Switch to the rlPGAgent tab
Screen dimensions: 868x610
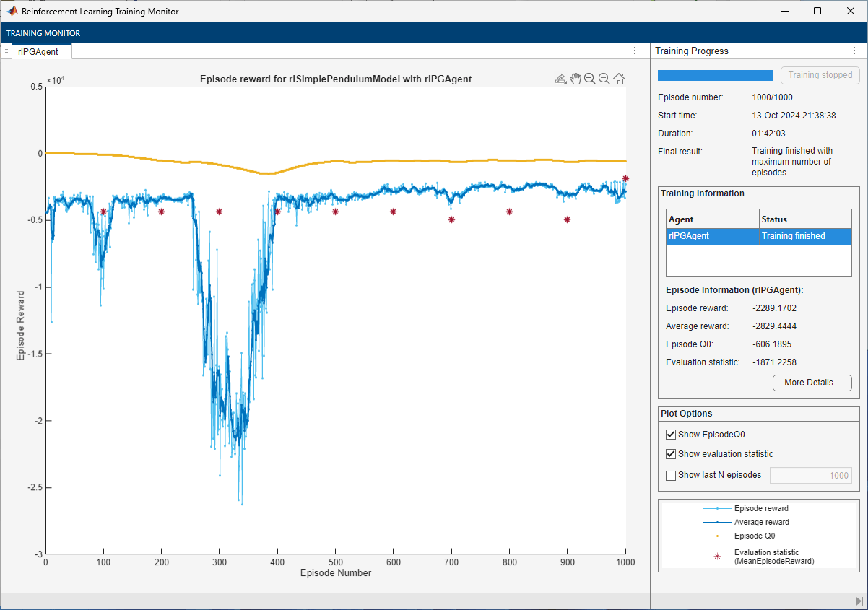(39, 51)
